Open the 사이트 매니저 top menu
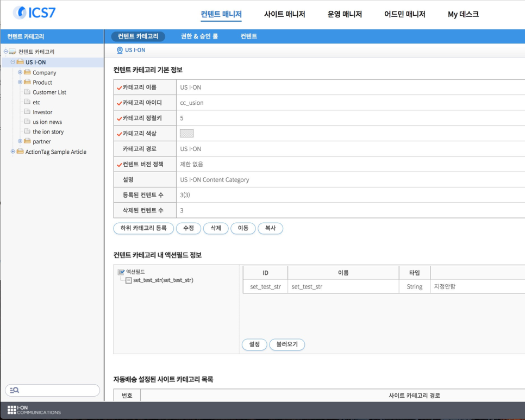525x420 pixels. click(284, 15)
